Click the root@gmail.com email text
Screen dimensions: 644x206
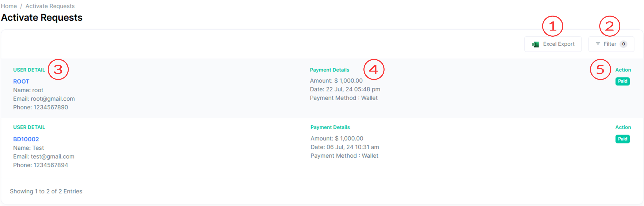(x=53, y=99)
